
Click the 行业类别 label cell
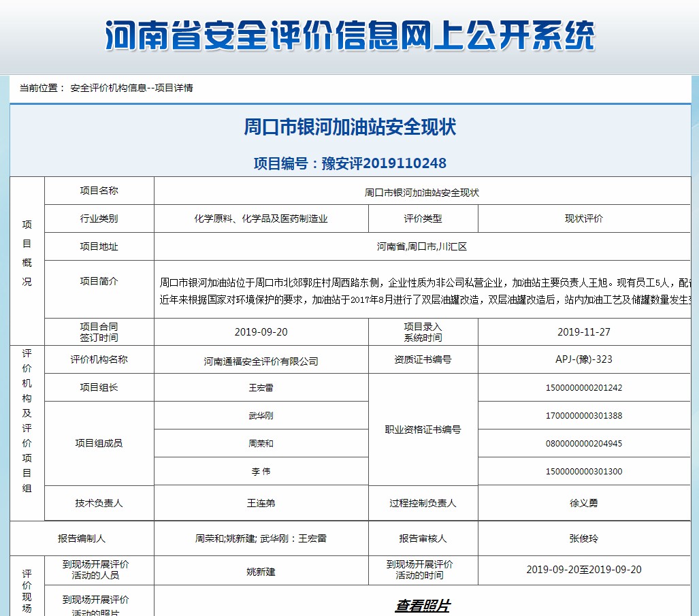click(99, 218)
